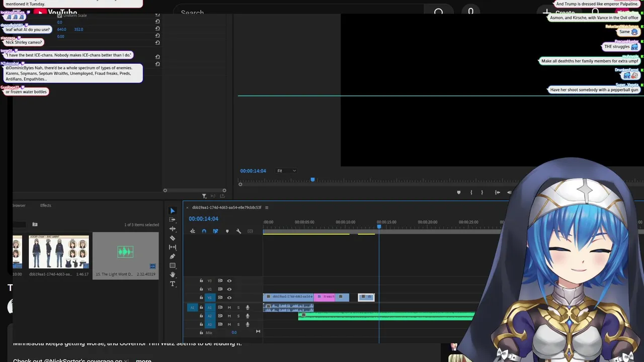644x362 pixels.
Task: Hide video track V1 output
Action: 229,298
